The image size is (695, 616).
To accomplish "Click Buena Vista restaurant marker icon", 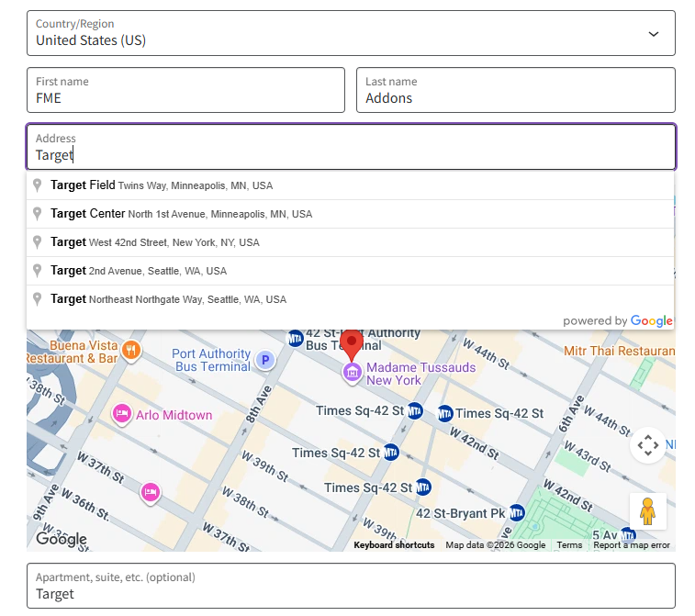I will pos(131,351).
